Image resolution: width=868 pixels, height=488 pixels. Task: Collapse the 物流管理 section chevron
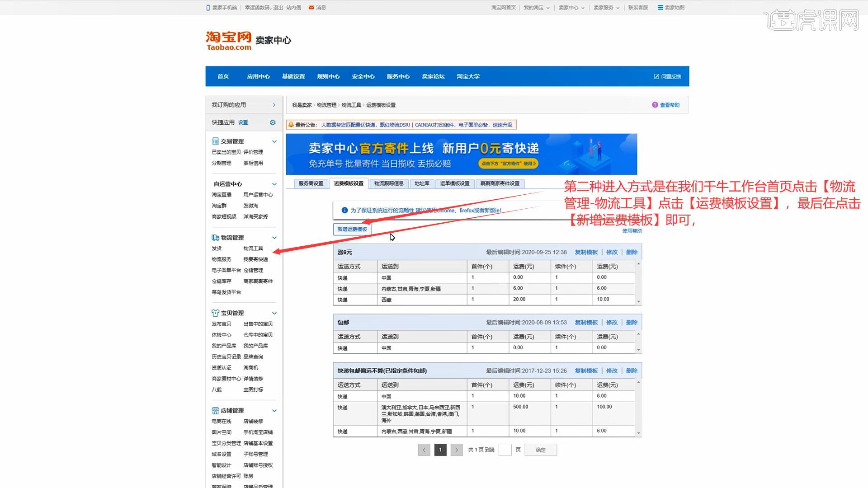point(274,238)
